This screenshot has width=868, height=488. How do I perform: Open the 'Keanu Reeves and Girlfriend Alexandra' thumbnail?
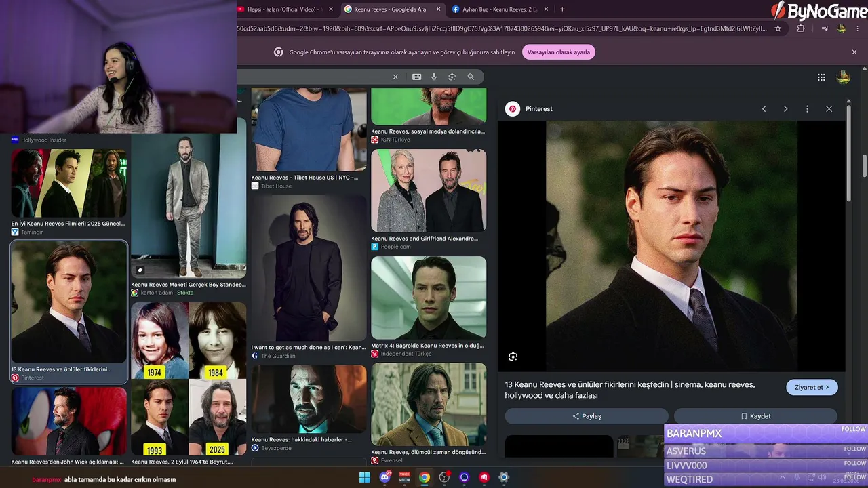click(429, 190)
